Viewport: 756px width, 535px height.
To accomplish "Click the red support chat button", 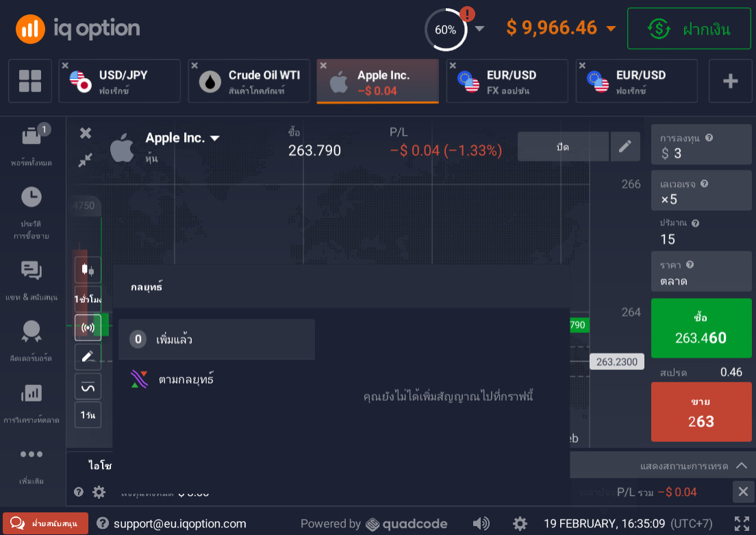I will [45, 523].
